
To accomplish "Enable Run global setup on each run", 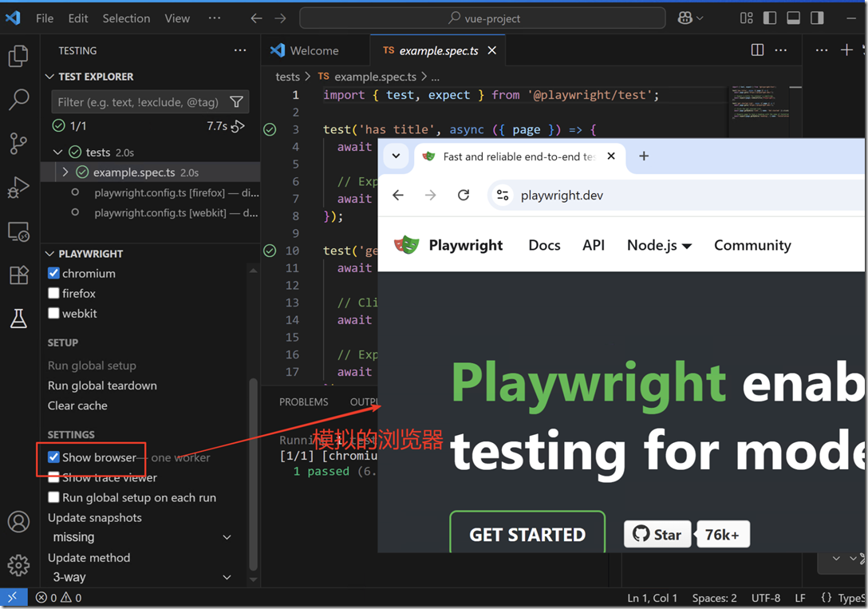I will tap(53, 497).
